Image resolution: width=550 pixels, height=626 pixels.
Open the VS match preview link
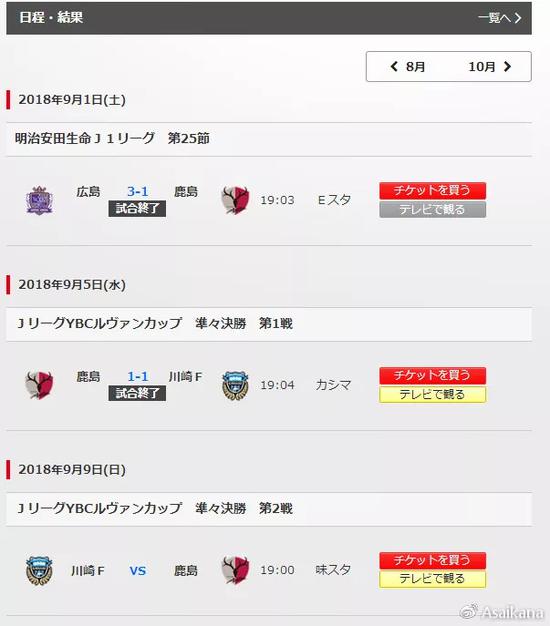(138, 571)
